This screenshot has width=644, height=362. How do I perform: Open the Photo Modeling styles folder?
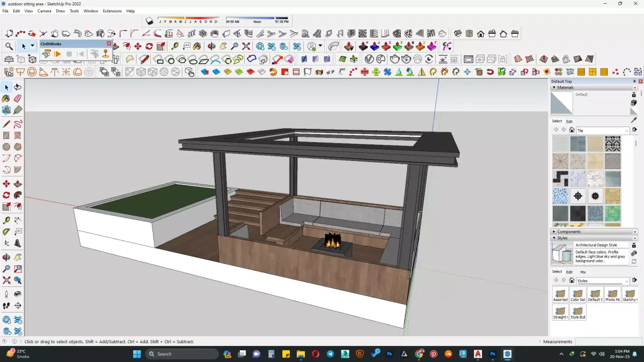point(612,295)
